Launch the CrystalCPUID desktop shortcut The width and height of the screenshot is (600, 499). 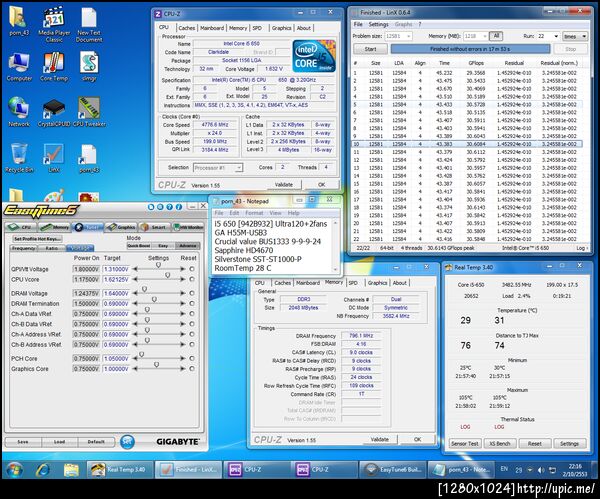54,112
